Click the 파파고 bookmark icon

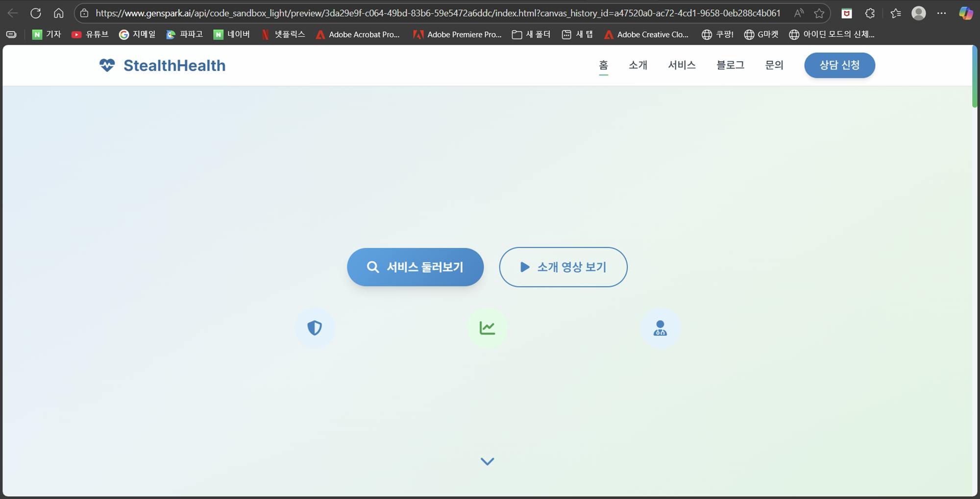coord(171,34)
